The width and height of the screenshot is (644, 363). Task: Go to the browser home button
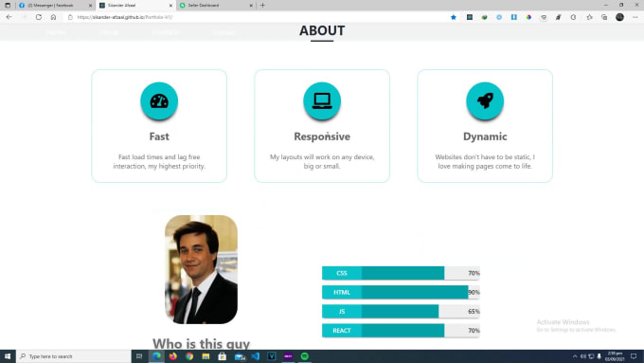[x=53, y=17]
